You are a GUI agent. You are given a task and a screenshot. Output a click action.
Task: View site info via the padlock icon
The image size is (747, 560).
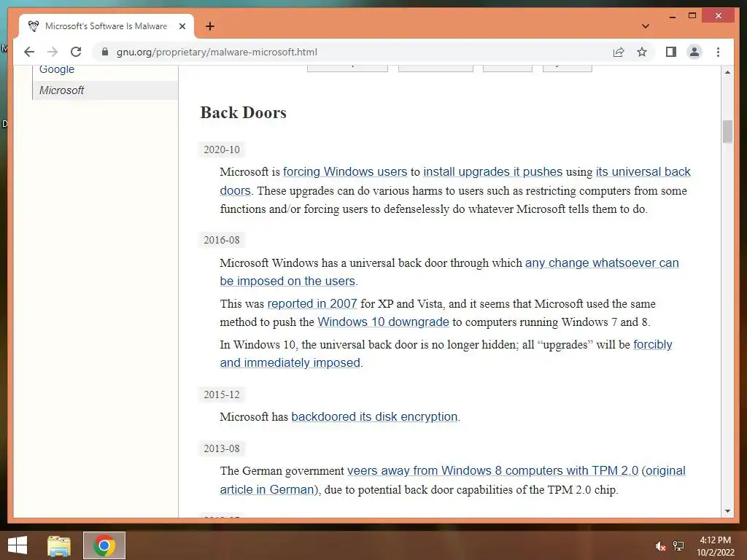point(105,52)
